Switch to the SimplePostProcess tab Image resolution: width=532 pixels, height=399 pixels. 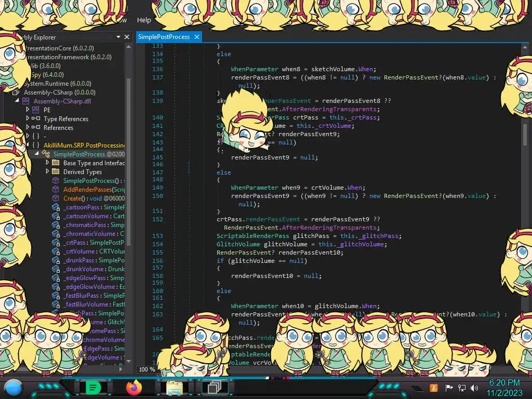tap(164, 37)
